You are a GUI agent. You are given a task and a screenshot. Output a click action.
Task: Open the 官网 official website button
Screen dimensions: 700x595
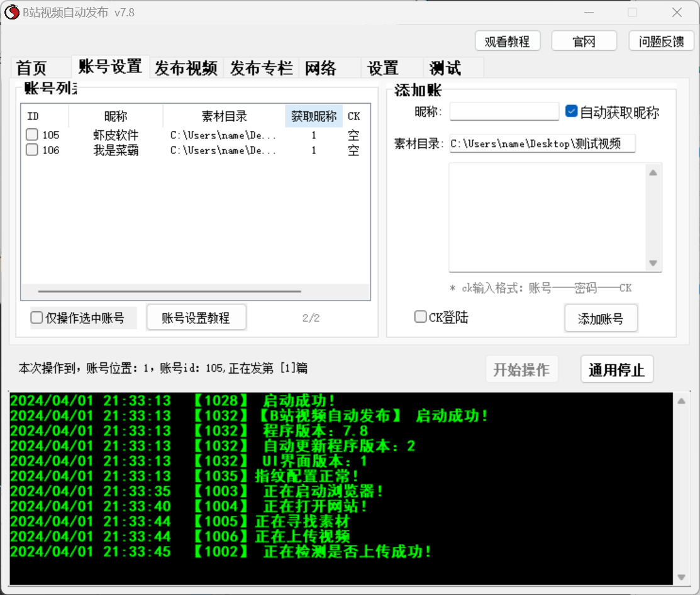click(584, 42)
